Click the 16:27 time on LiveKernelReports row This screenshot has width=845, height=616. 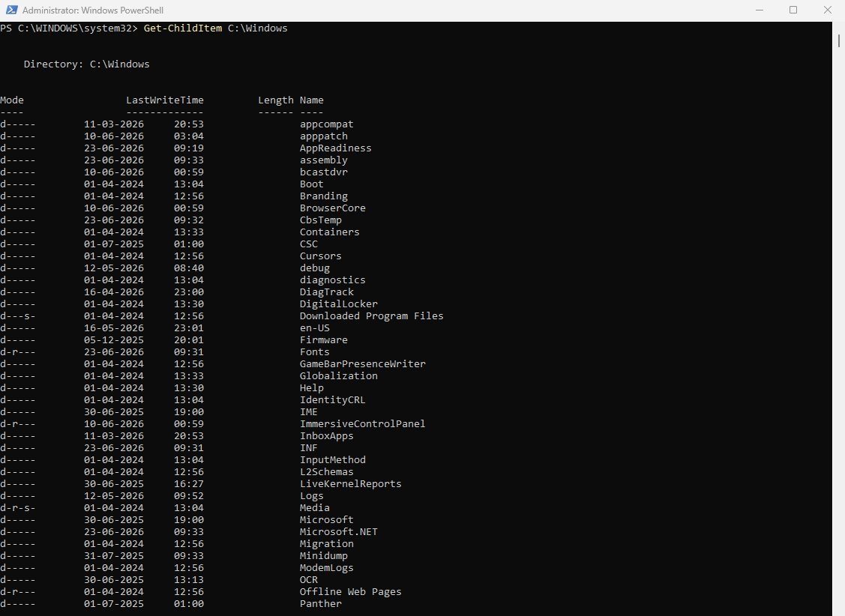click(x=189, y=484)
